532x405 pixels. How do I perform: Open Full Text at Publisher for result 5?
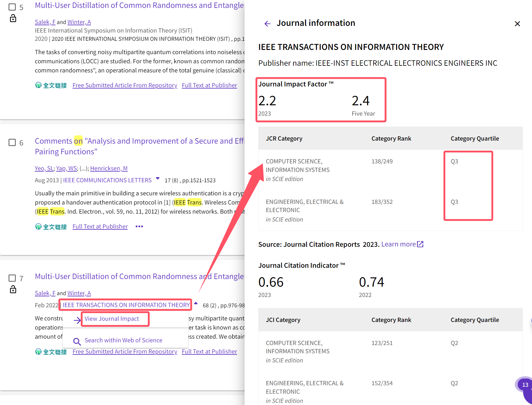tap(209, 85)
